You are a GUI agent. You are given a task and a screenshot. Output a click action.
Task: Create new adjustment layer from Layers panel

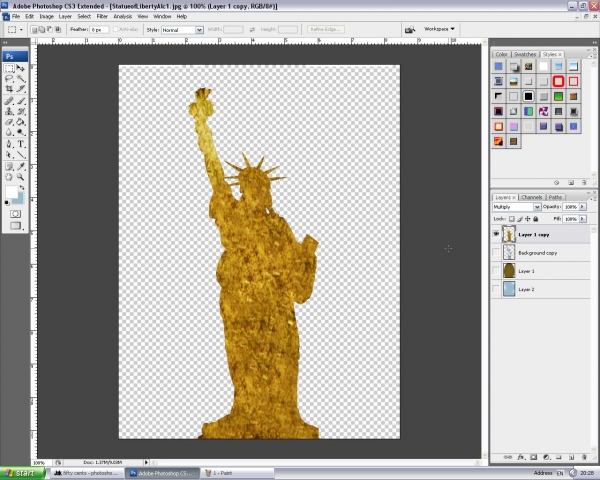tap(546, 457)
